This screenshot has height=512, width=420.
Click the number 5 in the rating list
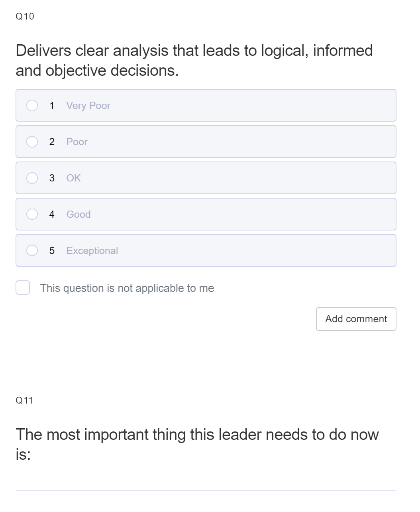pos(52,250)
